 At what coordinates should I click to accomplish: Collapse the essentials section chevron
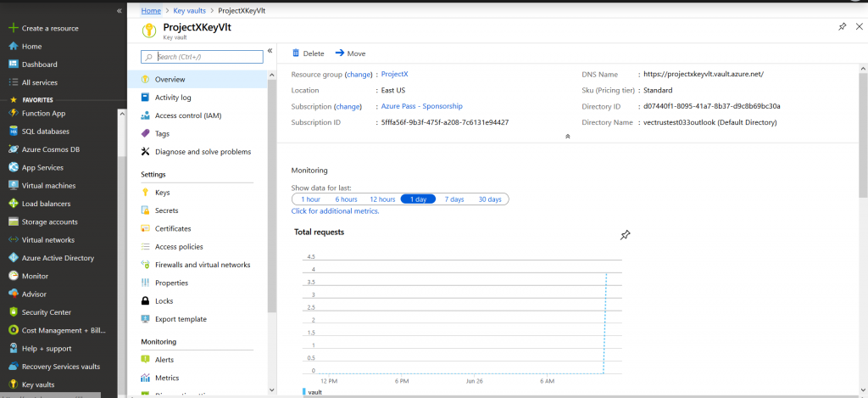(x=567, y=137)
